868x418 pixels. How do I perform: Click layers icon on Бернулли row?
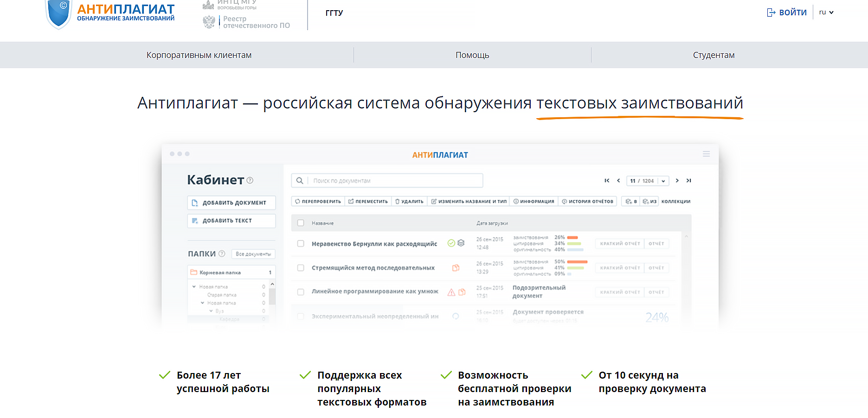coord(461,243)
